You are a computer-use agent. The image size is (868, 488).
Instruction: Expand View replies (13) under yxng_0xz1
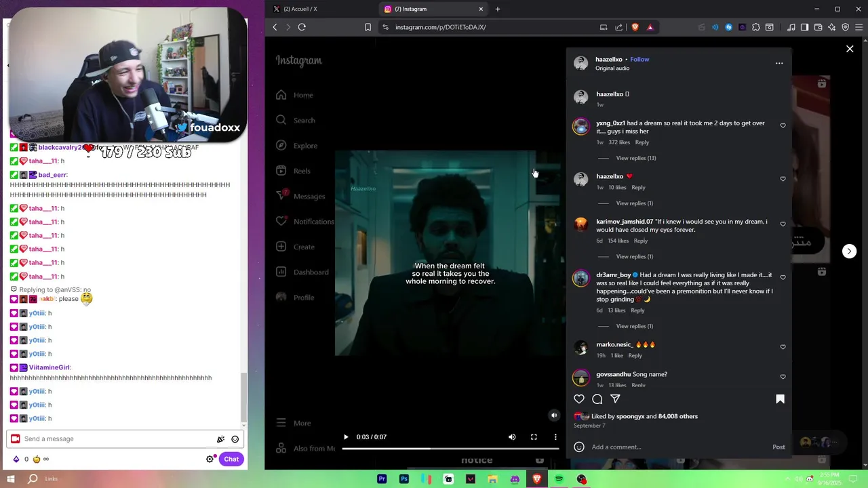click(x=635, y=158)
